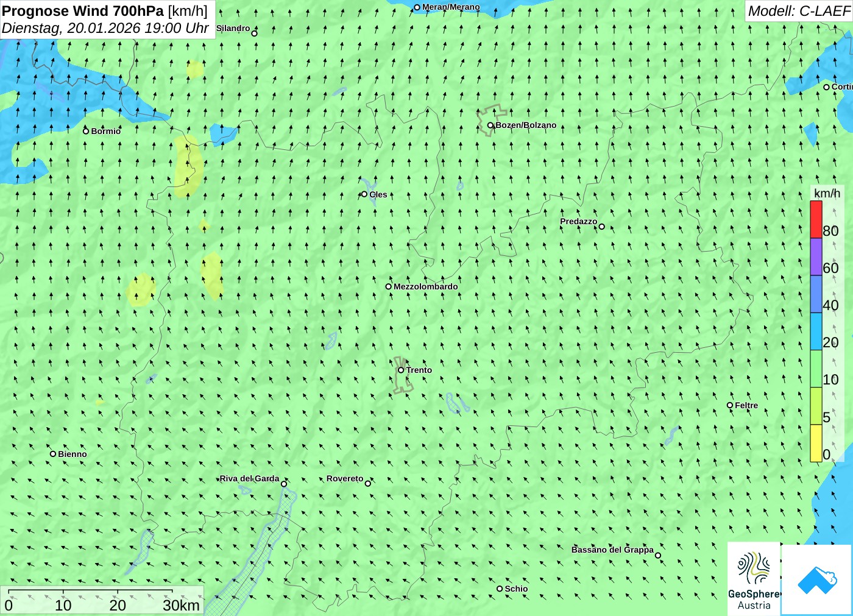Click the red 80 km/h legend swatch
Image resolution: width=853 pixels, height=616 pixels.
tap(816, 219)
